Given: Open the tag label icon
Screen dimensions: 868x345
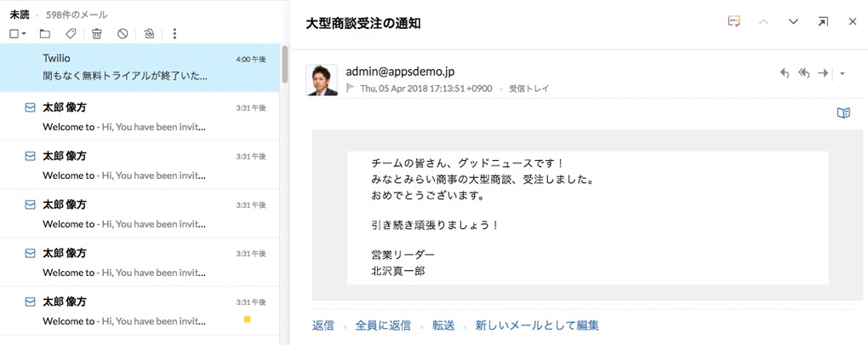Looking at the screenshot, I should (71, 34).
